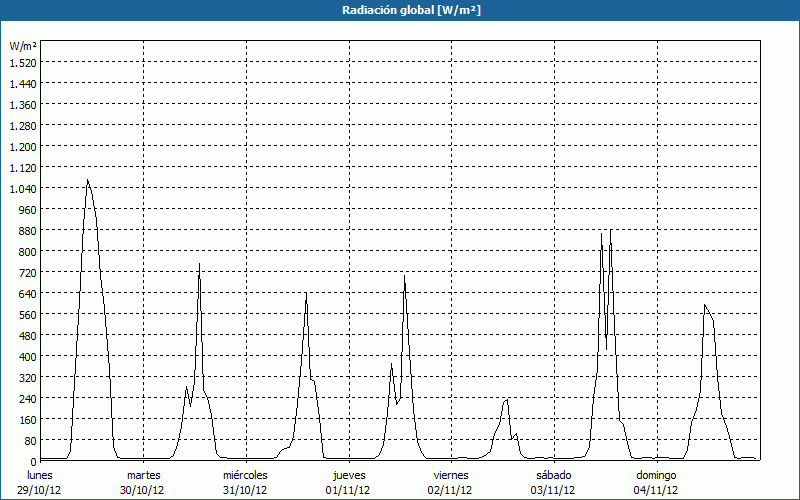Screen dimensions: 800x500
Task: Click Tuesday's radiation peak near 750 W/m²
Action: [x=199, y=264]
